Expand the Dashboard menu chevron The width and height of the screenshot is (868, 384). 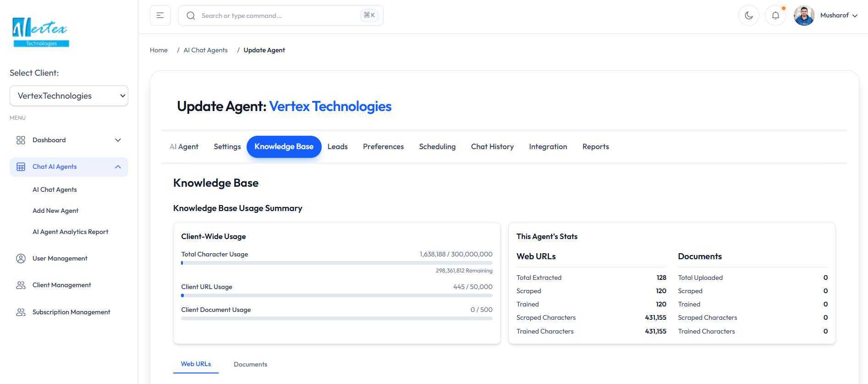pos(118,140)
